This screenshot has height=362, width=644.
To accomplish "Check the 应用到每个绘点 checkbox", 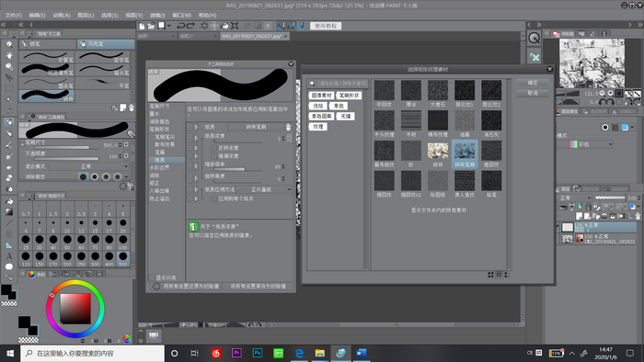I will click(x=214, y=198).
